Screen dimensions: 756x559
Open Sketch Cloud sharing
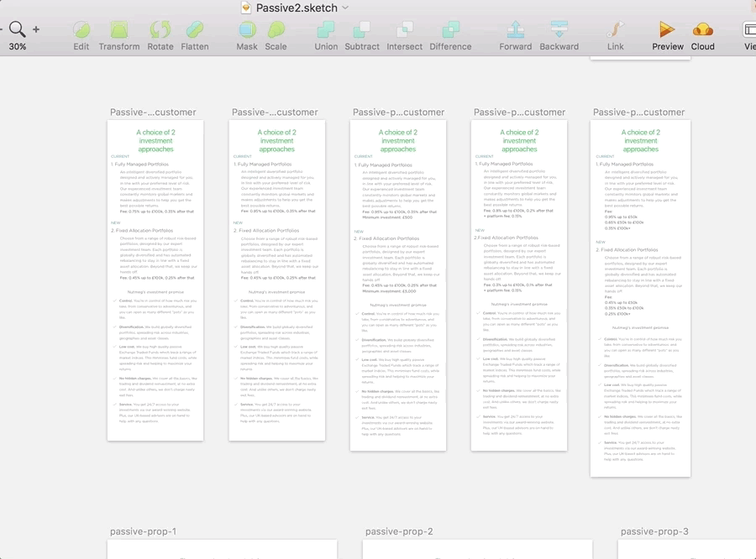click(703, 30)
